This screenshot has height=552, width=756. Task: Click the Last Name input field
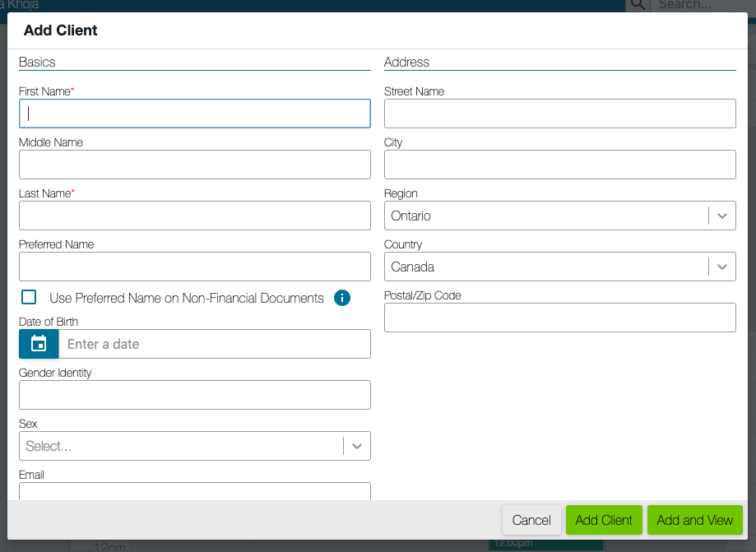pos(194,216)
